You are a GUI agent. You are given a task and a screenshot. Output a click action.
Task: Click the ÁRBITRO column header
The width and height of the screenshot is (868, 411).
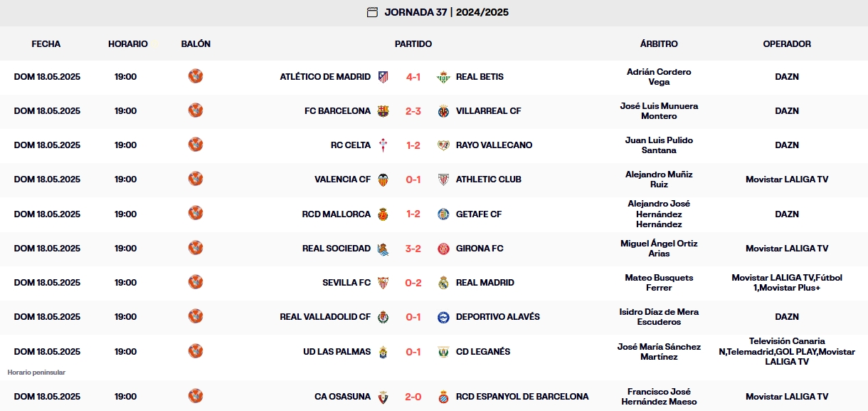coord(658,43)
